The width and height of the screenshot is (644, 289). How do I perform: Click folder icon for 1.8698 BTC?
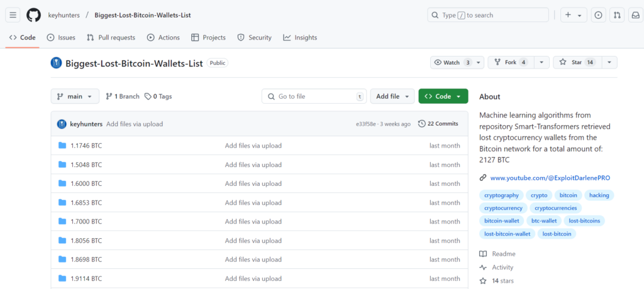pos(62,259)
